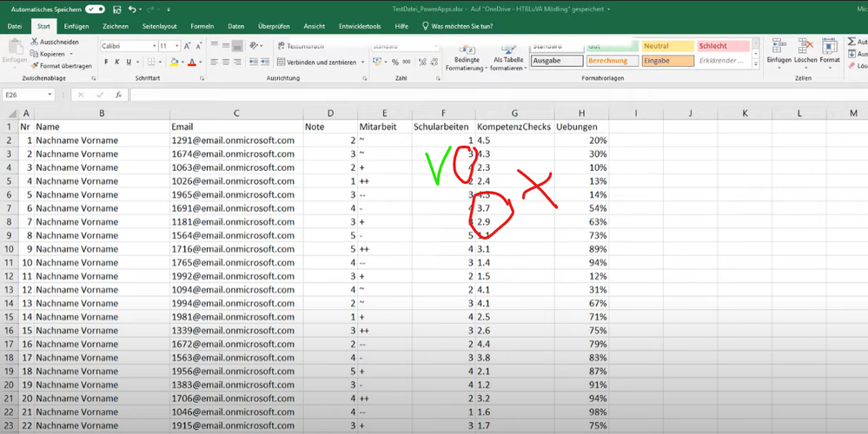This screenshot has width=868, height=434.
Task: Undo the last action
Action: pos(132,10)
